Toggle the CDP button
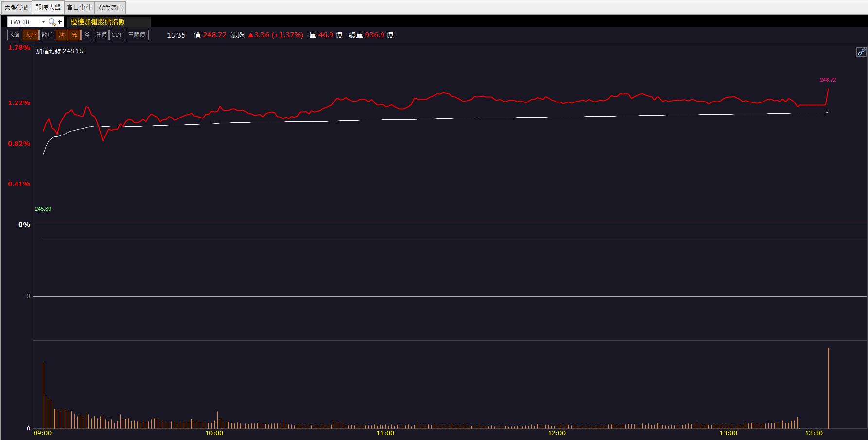The height and width of the screenshot is (440, 868). point(117,35)
